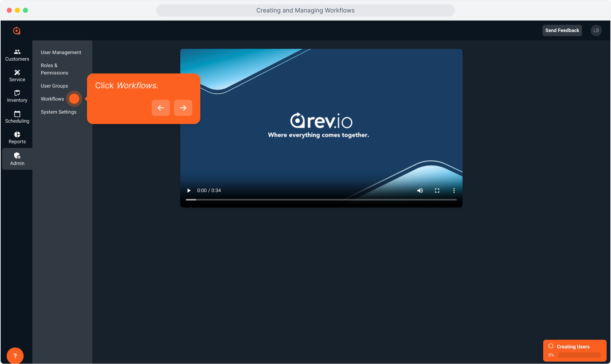Seek along the video progress bar

321,200
